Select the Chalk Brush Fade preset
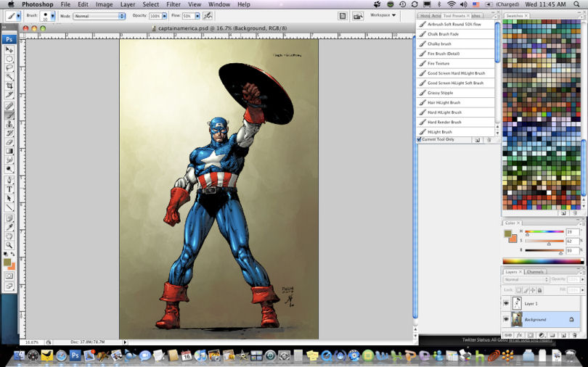The image size is (588, 367). pyautogui.click(x=456, y=34)
